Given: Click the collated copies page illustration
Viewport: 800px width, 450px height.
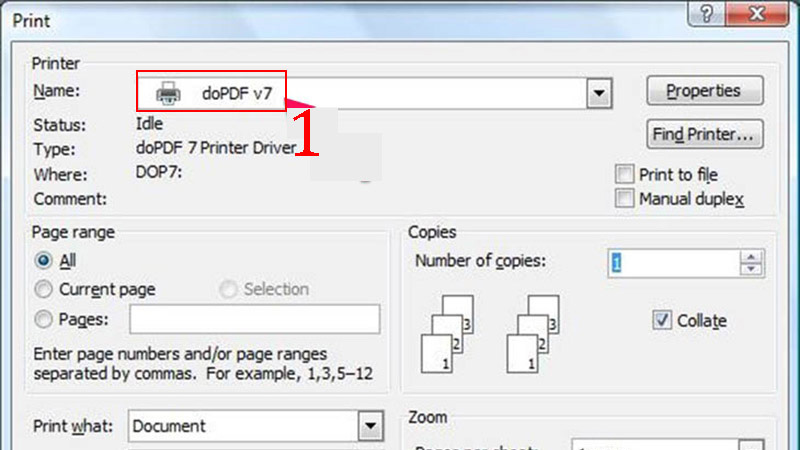Looking at the screenshot, I should [447, 334].
